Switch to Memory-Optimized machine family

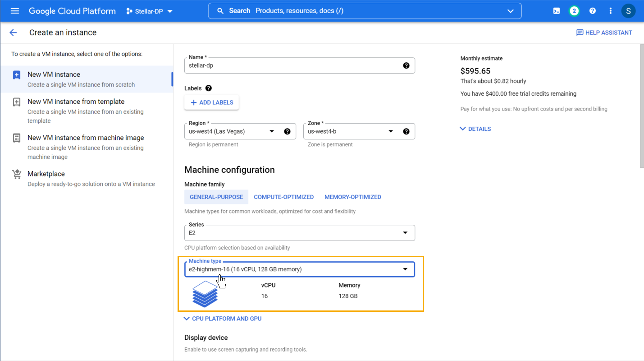pyautogui.click(x=352, y=197)
